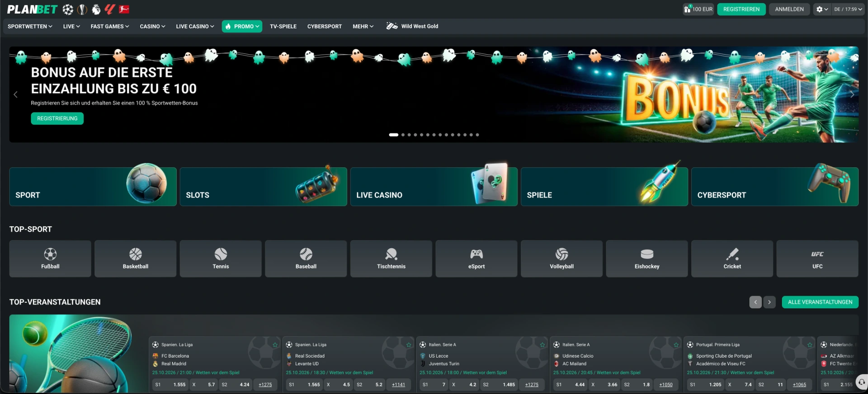
Task: Expand the Casino dropdown in the navigation bar
Action: [152, 26]
